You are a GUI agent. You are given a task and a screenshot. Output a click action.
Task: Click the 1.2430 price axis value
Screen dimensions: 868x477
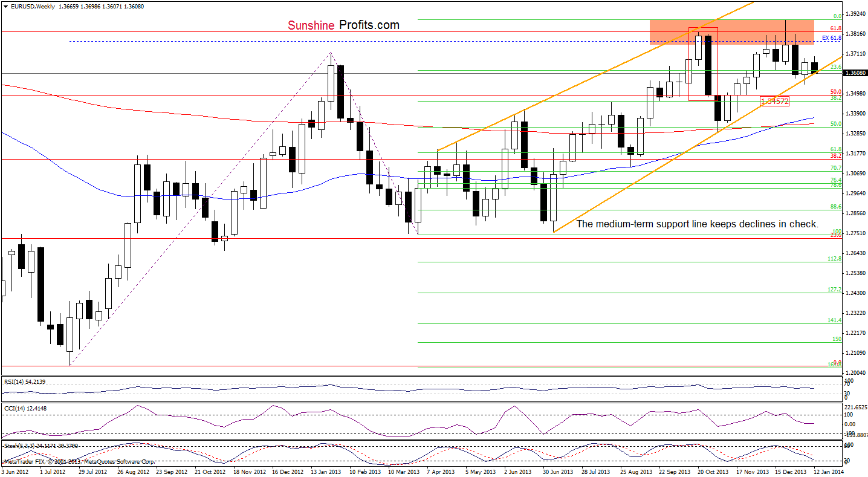(x=855, y=293)
